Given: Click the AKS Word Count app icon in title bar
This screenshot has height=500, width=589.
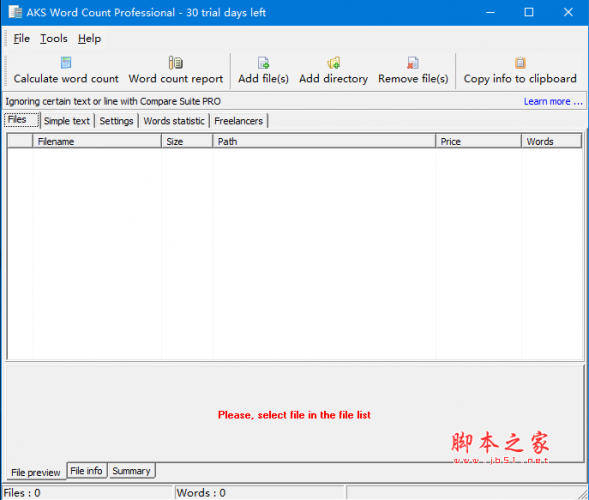Looking at the screenshot, I should point(15,12).
